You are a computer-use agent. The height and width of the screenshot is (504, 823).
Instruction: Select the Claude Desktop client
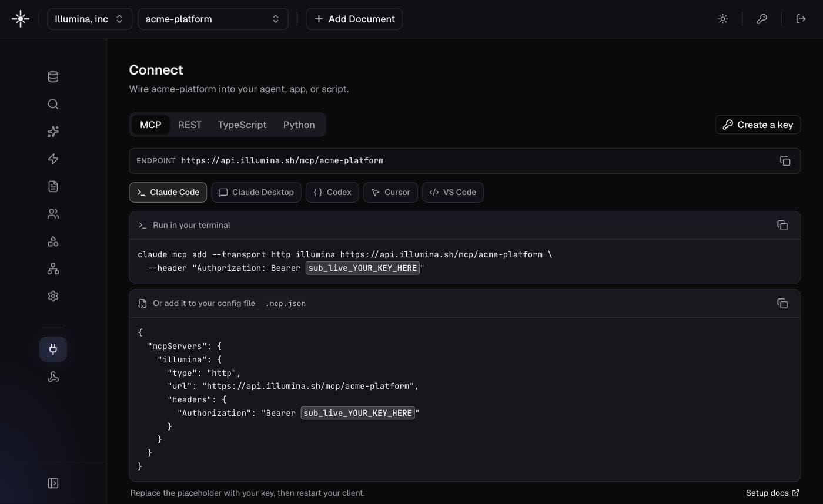point(256,192)
